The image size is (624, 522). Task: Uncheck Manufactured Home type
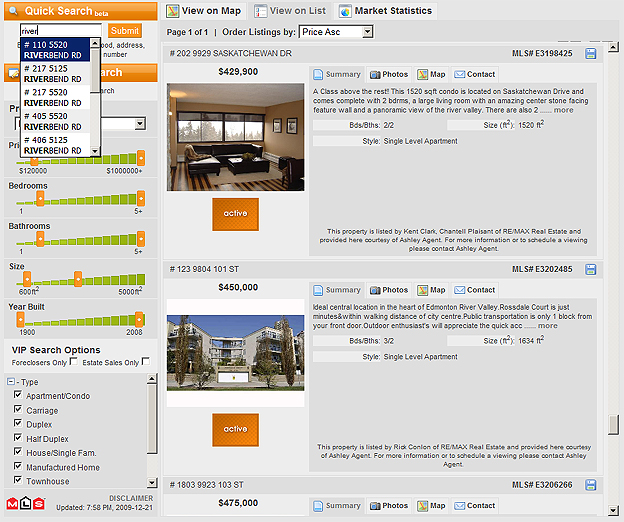pyautogui.click(x=18, y=466)
